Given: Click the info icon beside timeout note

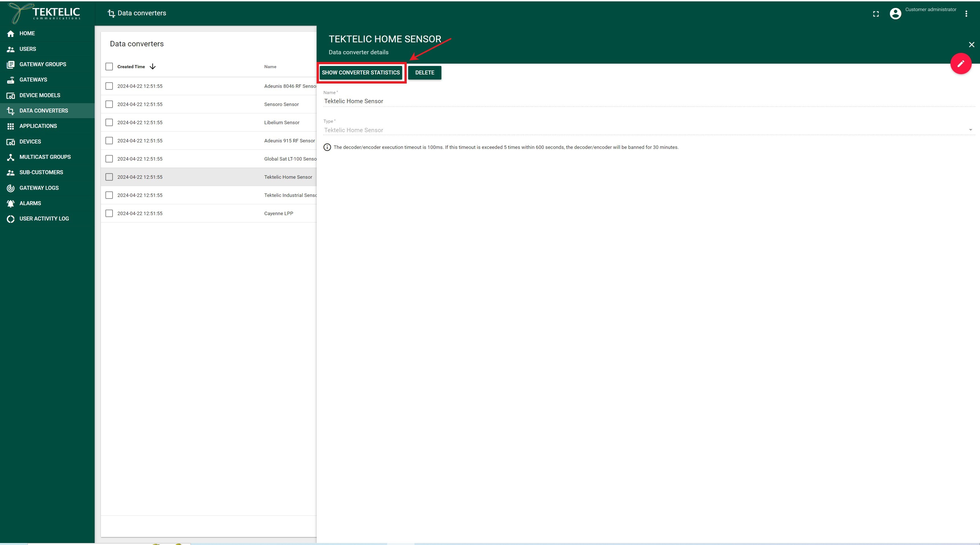Looking at the screenshot, I should tap(327, 147).
